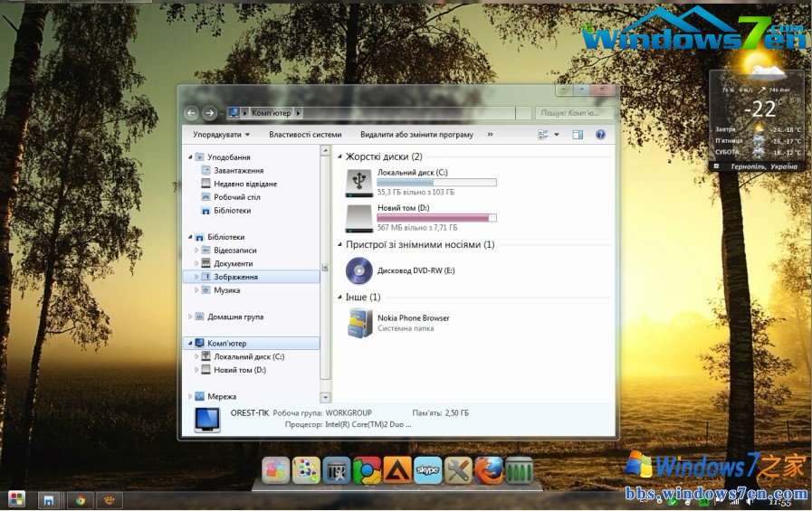
Task: Click Властивості системи in the toolbar
Action: pos(305,135)
